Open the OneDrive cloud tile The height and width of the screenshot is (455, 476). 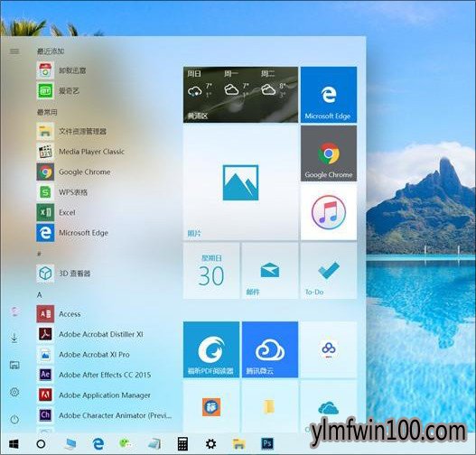(329, 406)
